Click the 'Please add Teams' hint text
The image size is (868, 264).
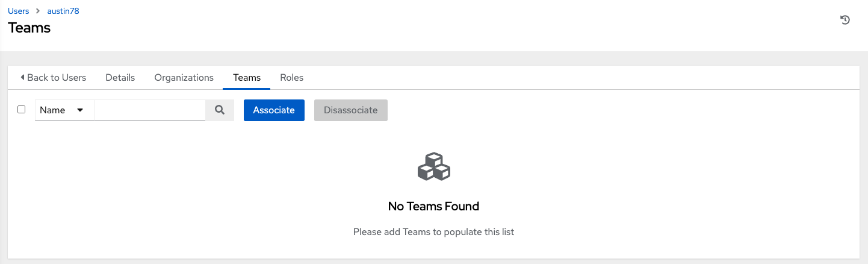[434, 231]
